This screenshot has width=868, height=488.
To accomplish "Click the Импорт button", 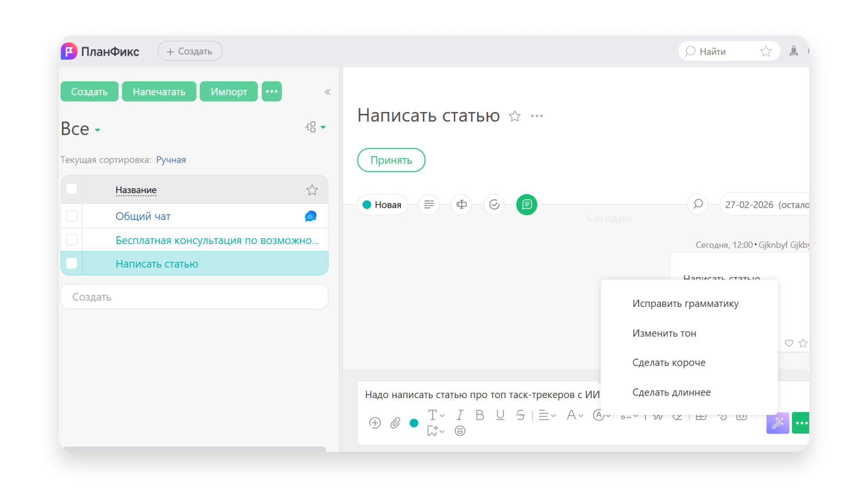I will point(228,91).
